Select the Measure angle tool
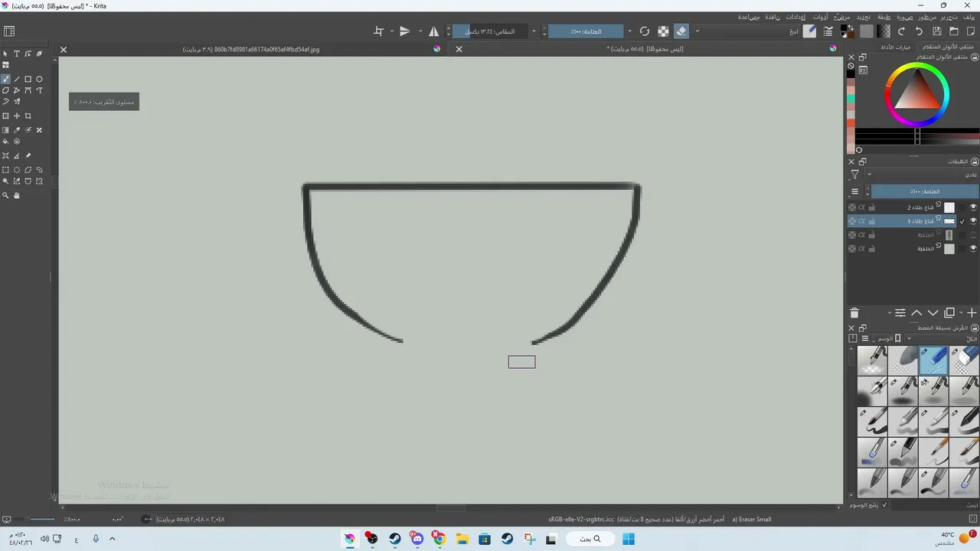 17,155
